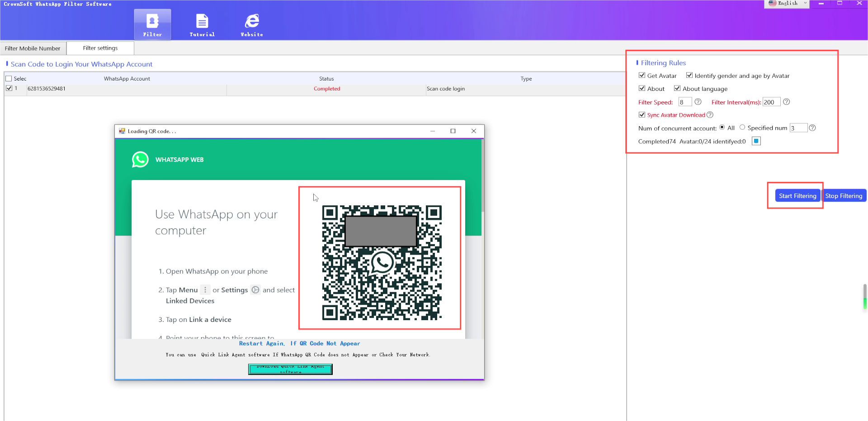Viewport: 868px width, 421px height.
Task: Click the Completed74 status text
Action: click(657, 142)
